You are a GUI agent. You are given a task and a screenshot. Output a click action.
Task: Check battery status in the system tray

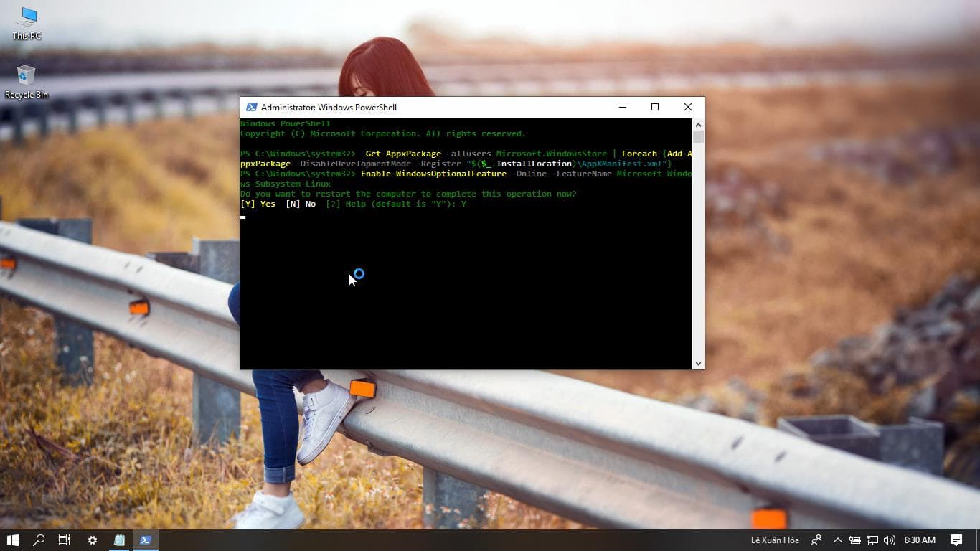[x=855, y=540]
